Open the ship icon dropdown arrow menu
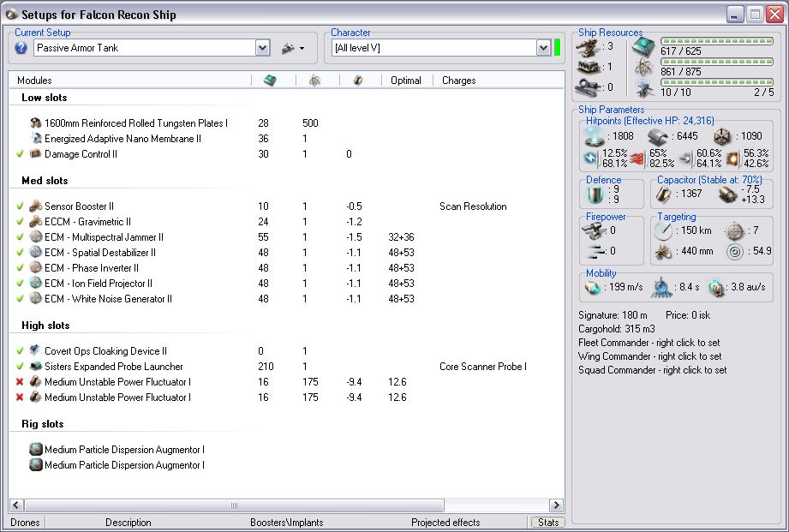This screenshot has height=532, width=789. [302, 49]
